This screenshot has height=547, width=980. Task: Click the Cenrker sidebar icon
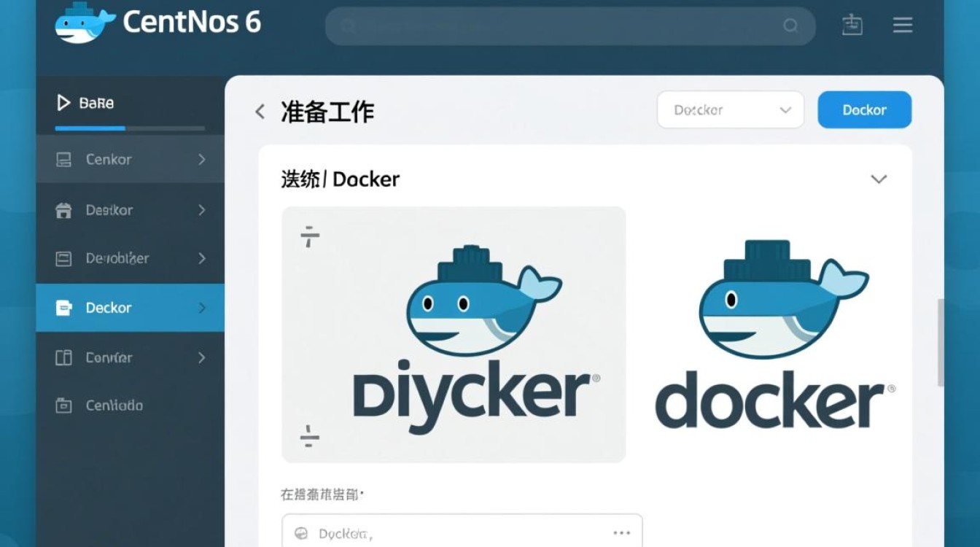point(63,357)
